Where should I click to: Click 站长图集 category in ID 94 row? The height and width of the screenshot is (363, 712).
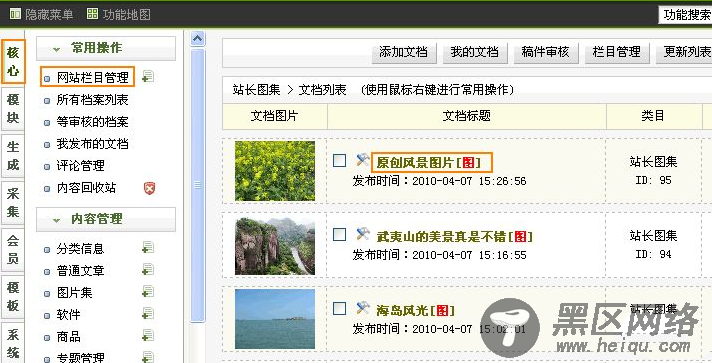point(653,235)
